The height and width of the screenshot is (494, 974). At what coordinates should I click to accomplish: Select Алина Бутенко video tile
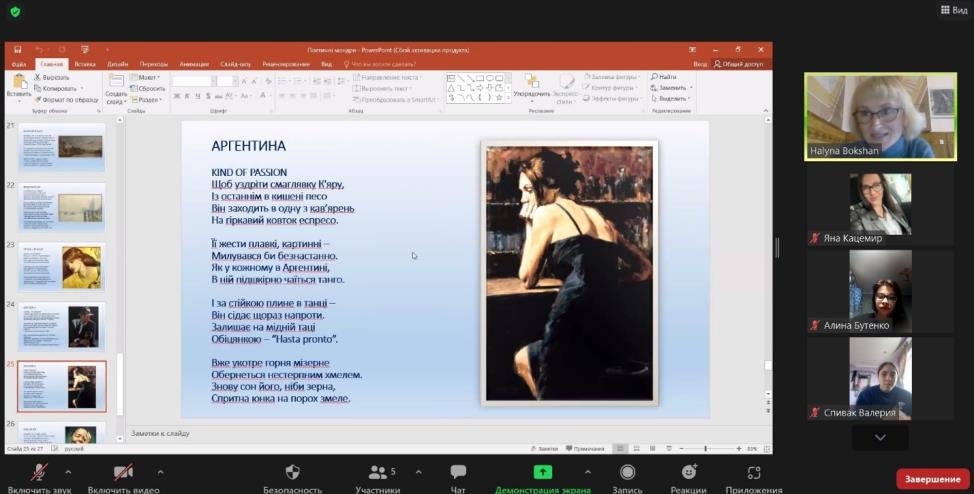tap(880, 292)
